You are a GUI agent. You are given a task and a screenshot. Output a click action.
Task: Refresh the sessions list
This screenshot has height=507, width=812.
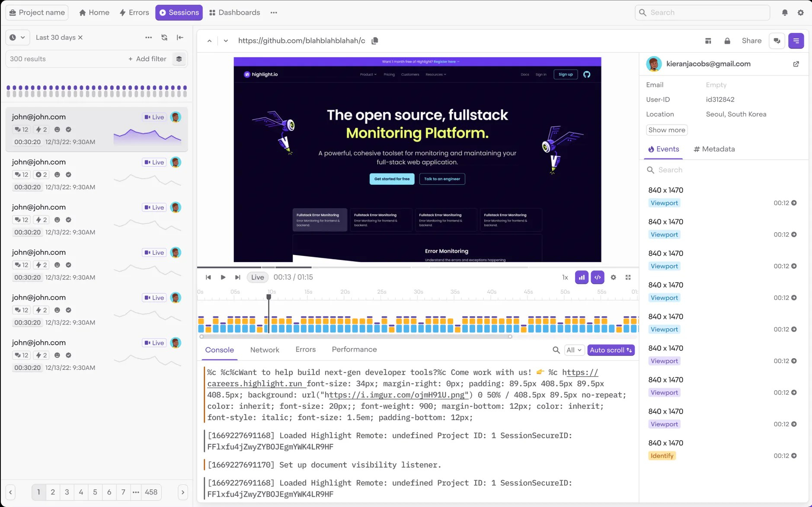164,38
